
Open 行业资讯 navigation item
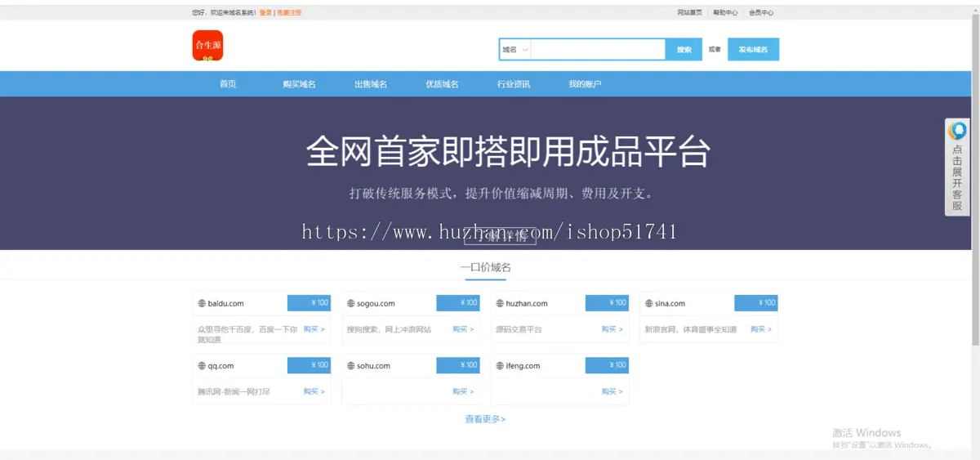(514, 84)
